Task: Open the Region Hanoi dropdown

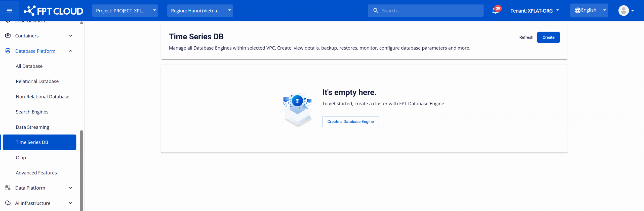Action: pyautogui.click(x=200, y=11)
